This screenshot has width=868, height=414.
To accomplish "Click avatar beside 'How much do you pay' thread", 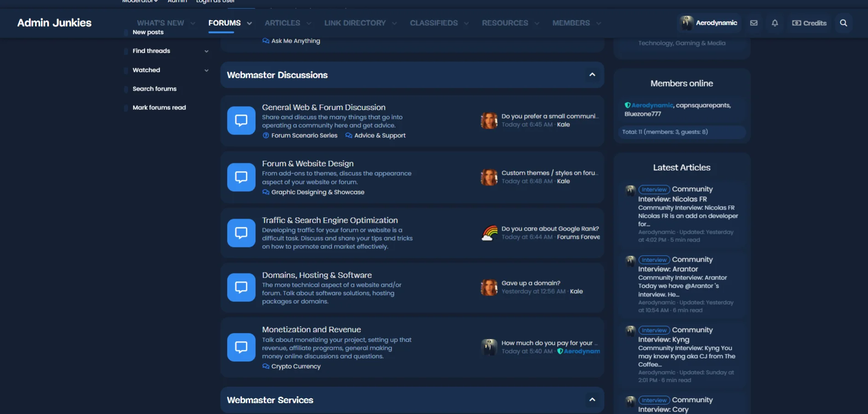I will [489, 347].
